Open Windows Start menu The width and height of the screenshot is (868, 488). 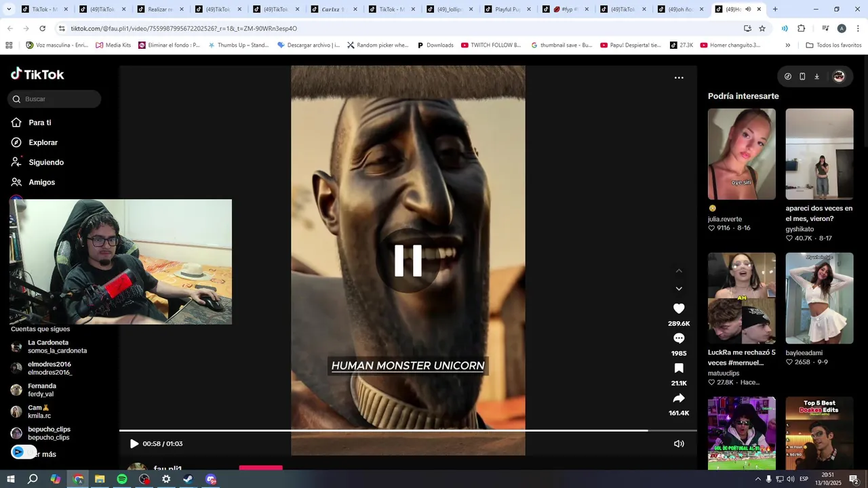point(11,479)
